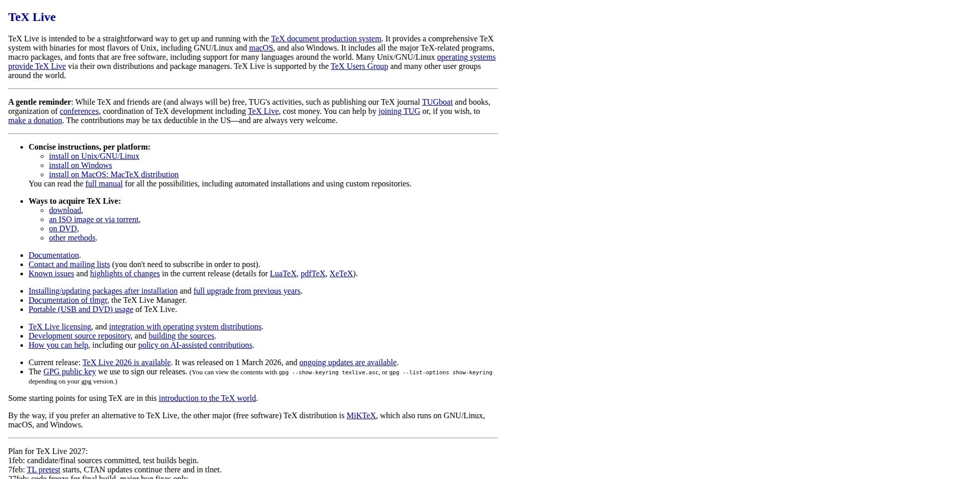Click 'Ways to acquire TeX Live:' heading
This screenshot has height=479, width=980.
tap(75, 201)
